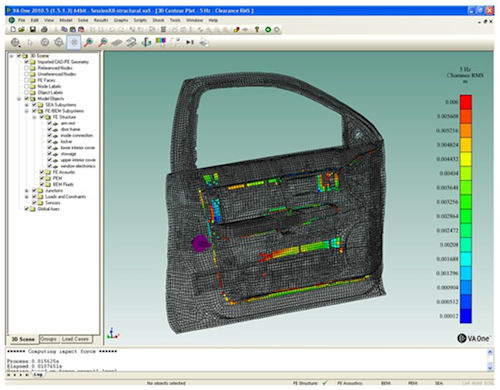The height and width of the screenshot is (390, 500).
Task: Click the blue copy icon in top toolbar
Action: (x=64, y=29)
